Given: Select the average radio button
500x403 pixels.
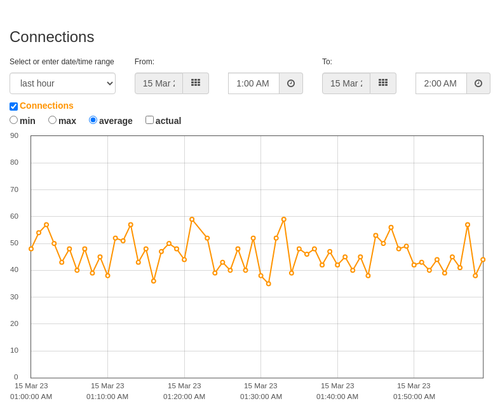Looking at the screenshot, I should (93, 120).
